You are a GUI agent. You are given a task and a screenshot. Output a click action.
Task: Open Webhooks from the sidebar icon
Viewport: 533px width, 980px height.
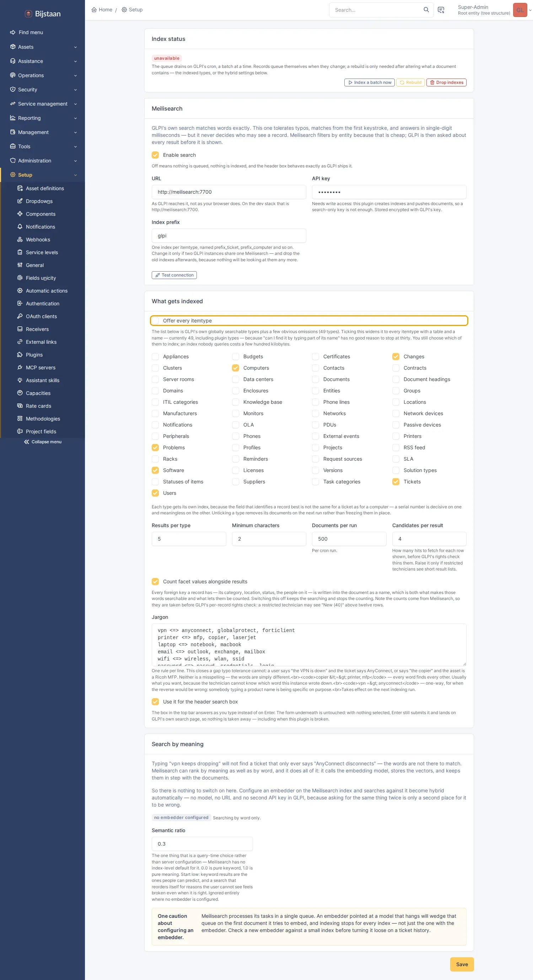(20, 239)
